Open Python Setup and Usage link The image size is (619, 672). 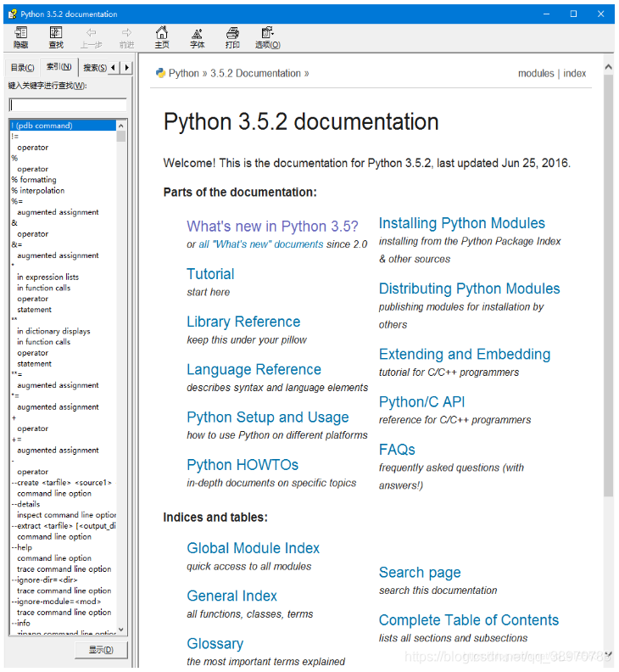pos(268,417)
